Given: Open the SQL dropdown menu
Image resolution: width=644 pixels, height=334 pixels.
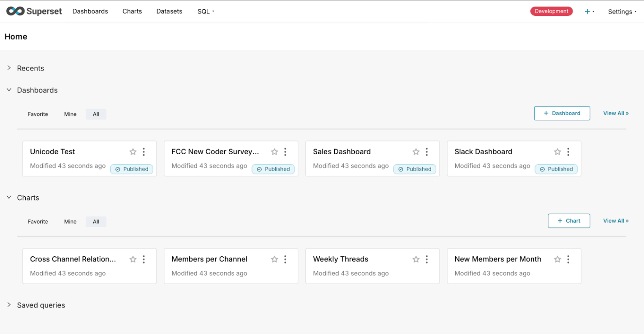Looking at the screenshot, I should coord(206,11).
